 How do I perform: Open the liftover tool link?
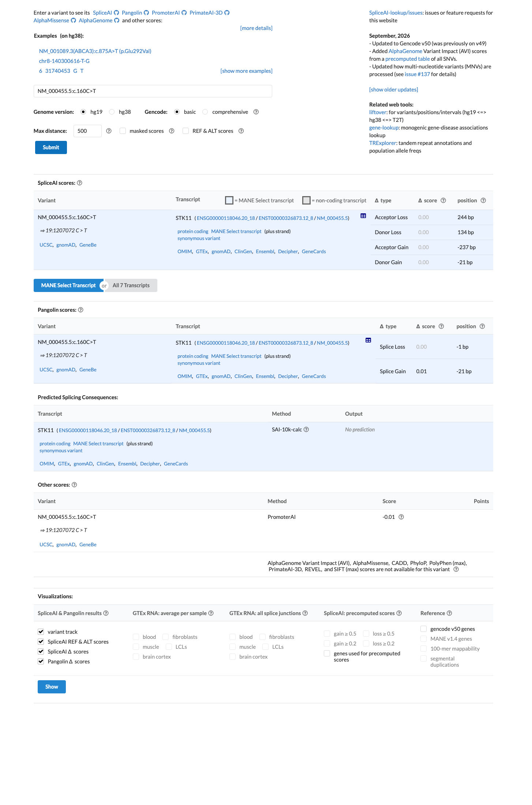[378, 112]
